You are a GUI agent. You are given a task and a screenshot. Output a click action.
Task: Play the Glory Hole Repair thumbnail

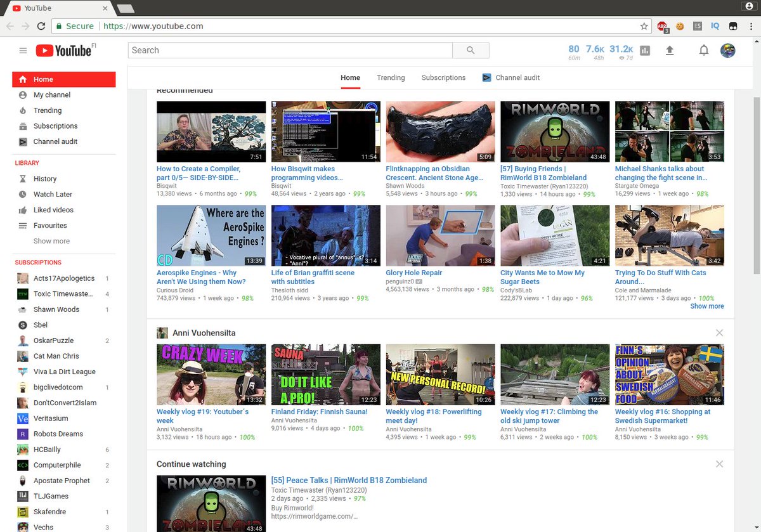(440, 236)
